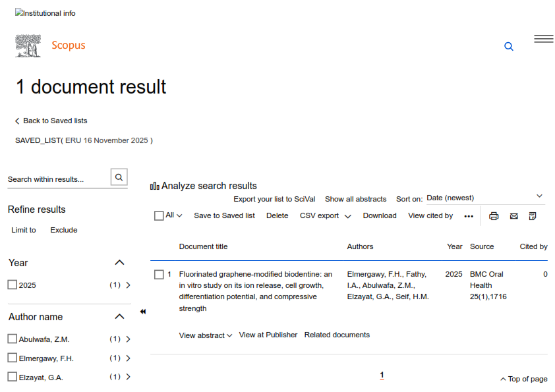Open the CSV export dropdown
This screenshot has width=555, height=392.
[x=325, y=215]
